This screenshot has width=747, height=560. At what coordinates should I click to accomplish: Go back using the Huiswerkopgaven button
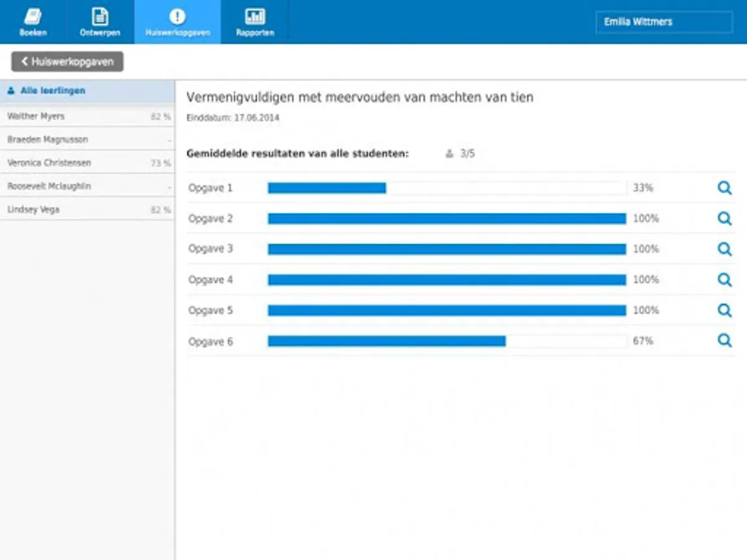click(67, 62)
